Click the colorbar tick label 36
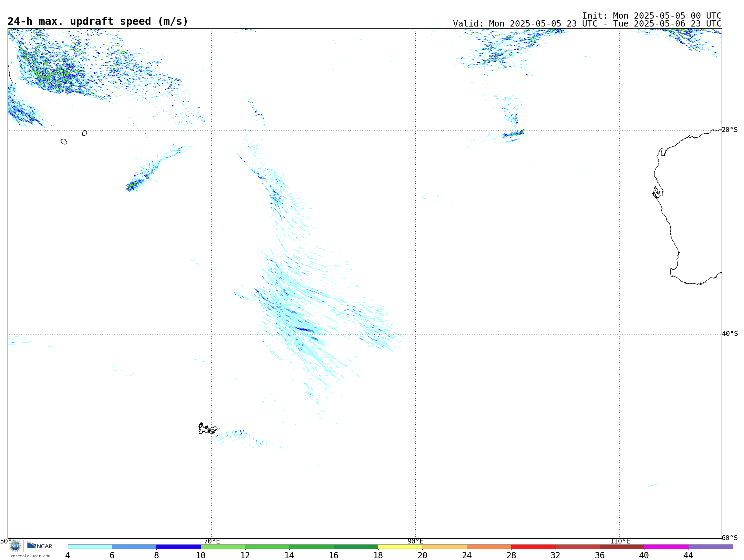The image size is (744, 560). click(x=600, y=555)
